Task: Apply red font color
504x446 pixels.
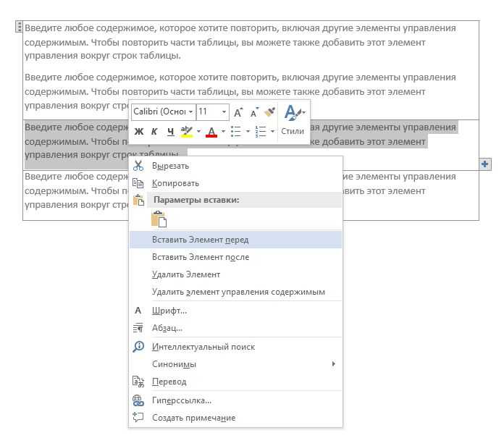Action: tap(211, 131)
